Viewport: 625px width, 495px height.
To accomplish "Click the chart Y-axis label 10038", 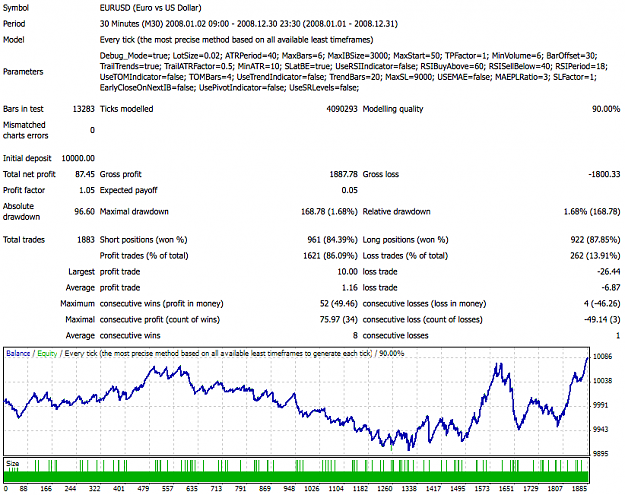I will 602,381.
